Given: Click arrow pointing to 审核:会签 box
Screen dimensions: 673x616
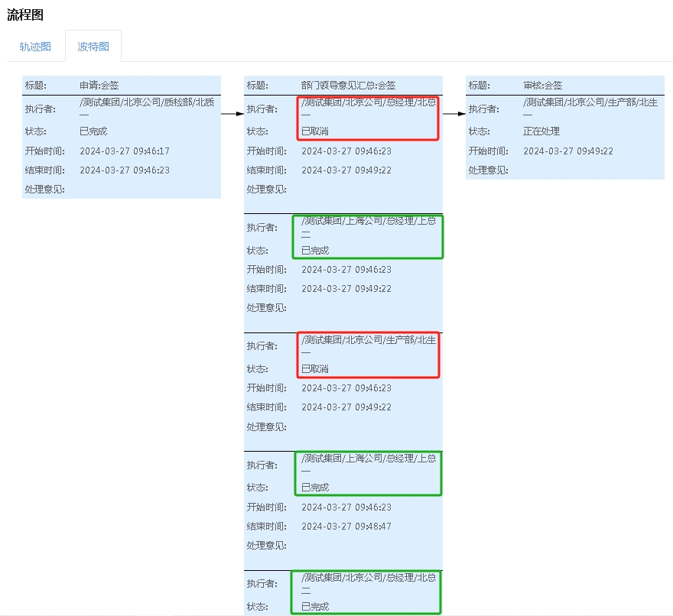Looking at the screenshot, I should [454, 114].
